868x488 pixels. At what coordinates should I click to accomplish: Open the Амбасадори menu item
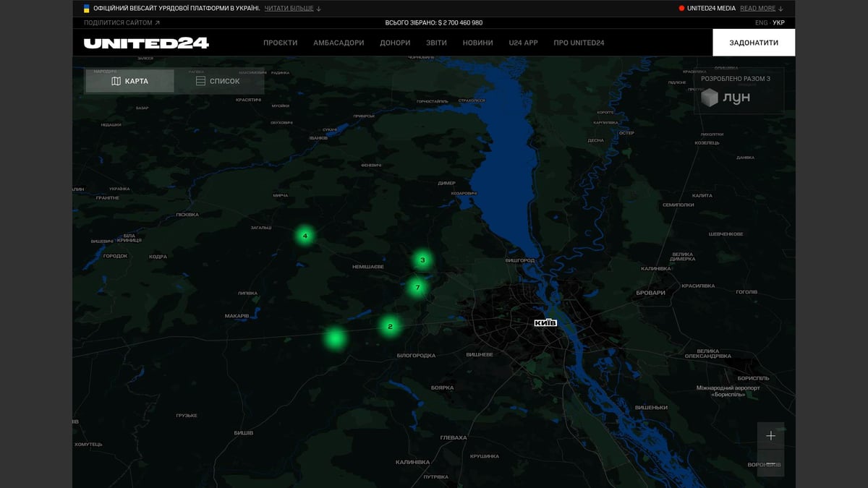point(339,43)
